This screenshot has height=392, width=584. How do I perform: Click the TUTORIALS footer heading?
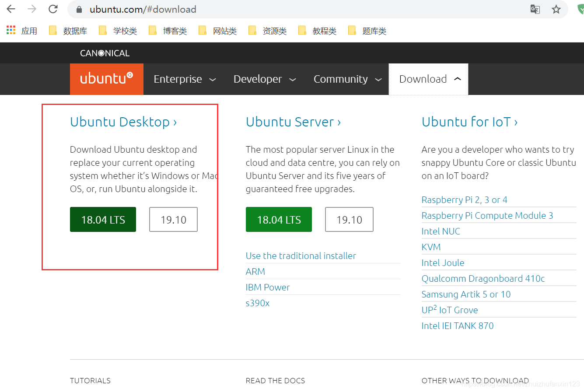tap(90, 381)
